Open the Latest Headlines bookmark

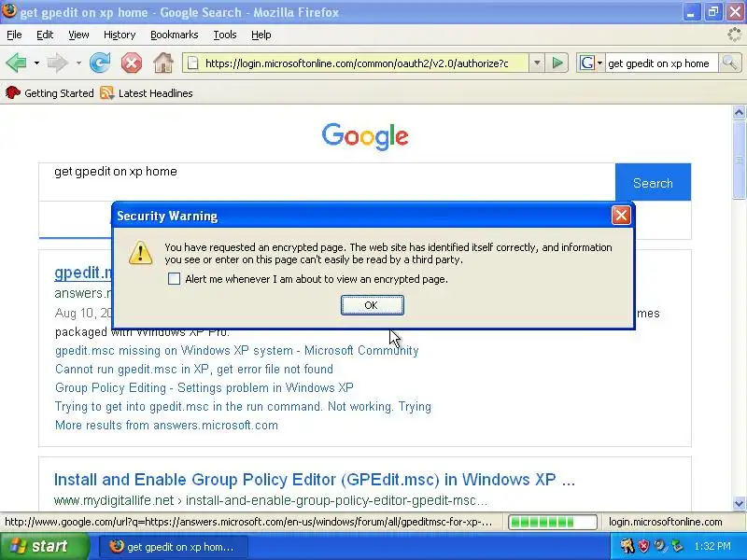click(x=147, y=92)
